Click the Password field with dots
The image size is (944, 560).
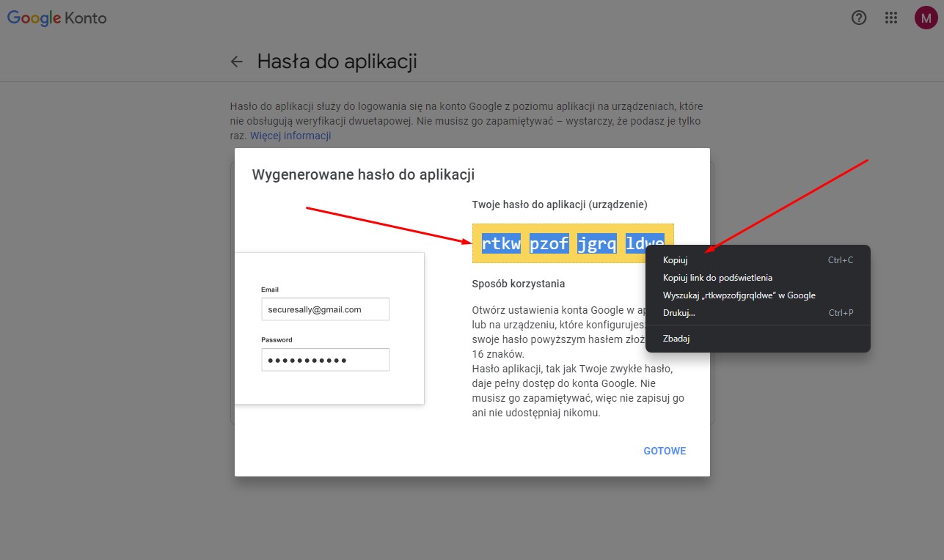click(325, 360)
